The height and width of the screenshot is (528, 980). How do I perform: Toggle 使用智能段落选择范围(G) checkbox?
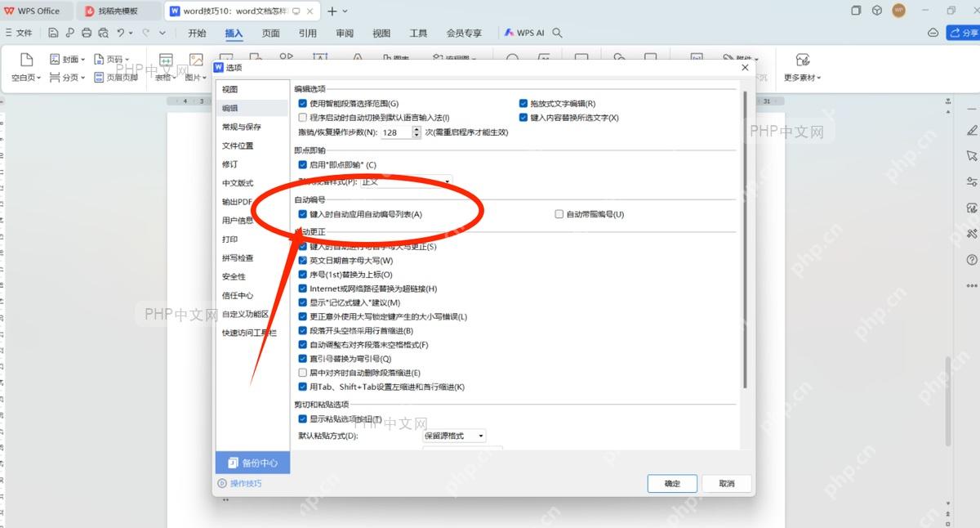click(x=303, y=104)
